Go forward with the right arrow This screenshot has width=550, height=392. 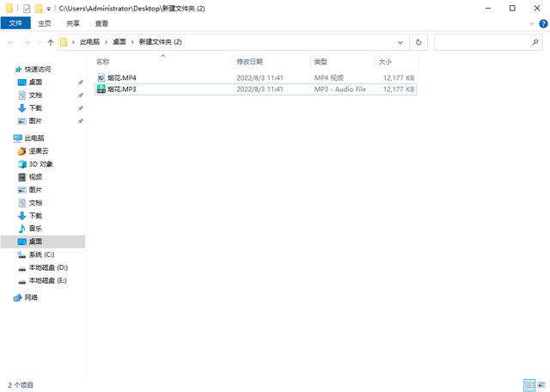27,42
